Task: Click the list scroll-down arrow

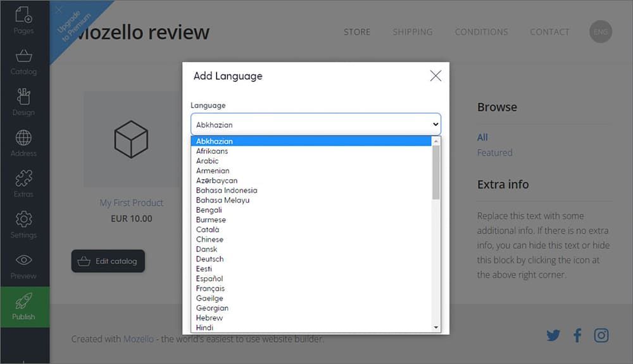Action: [436, 327]
